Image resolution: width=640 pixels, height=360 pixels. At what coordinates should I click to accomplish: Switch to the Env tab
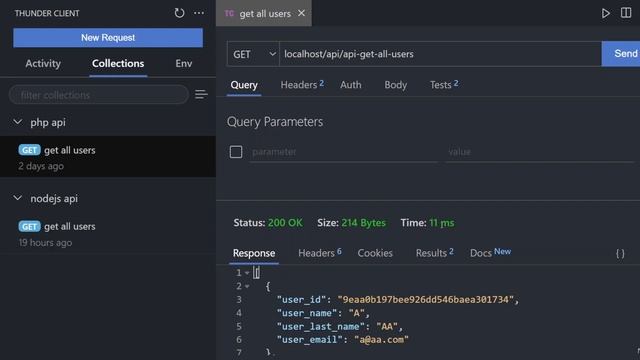click(184, 64)
